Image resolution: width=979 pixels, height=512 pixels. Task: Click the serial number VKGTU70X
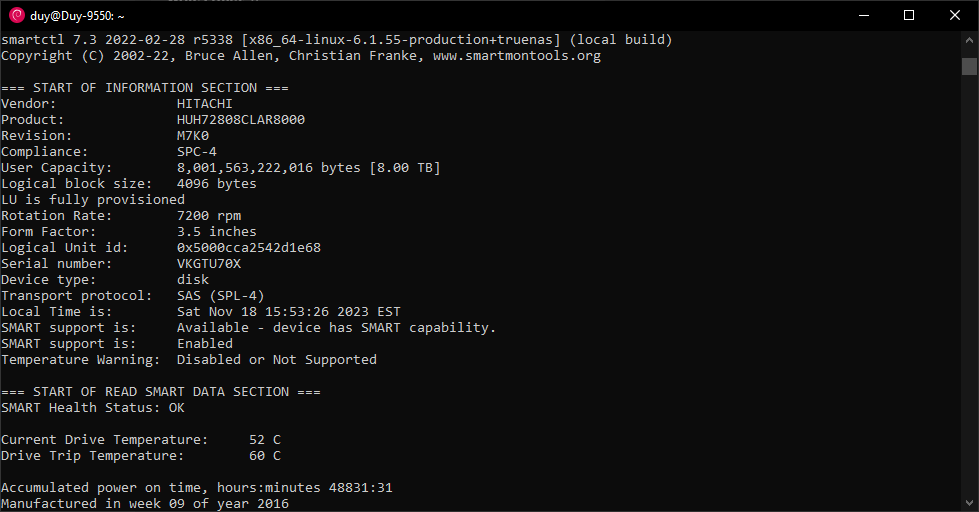click(x=209, y=263)
